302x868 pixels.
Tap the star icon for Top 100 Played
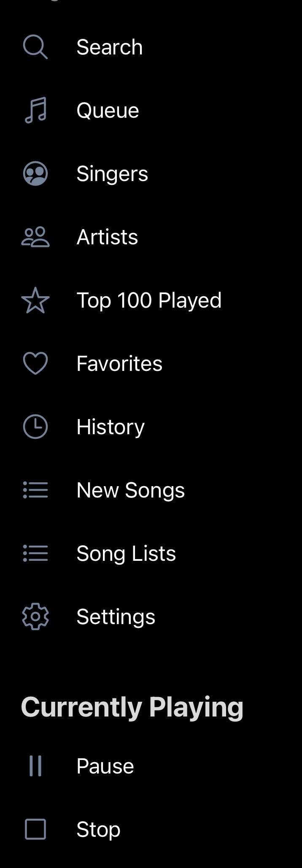click(x=35, y=300)
